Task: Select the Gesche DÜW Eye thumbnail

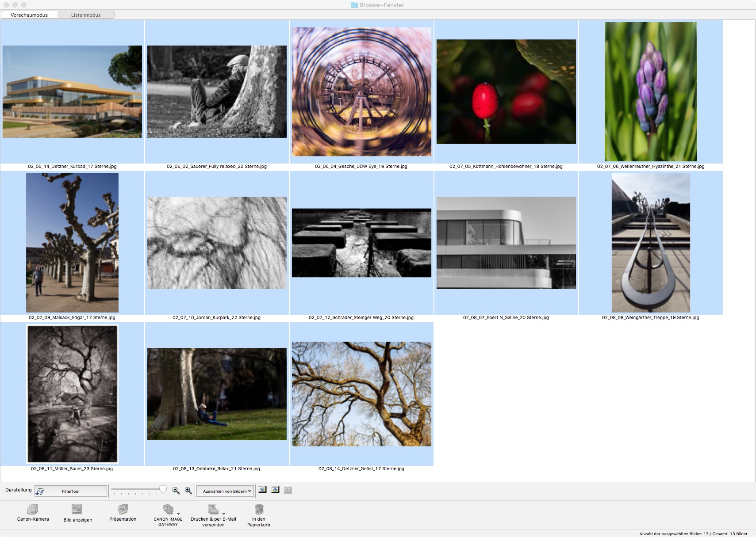Action: point(361,91)
